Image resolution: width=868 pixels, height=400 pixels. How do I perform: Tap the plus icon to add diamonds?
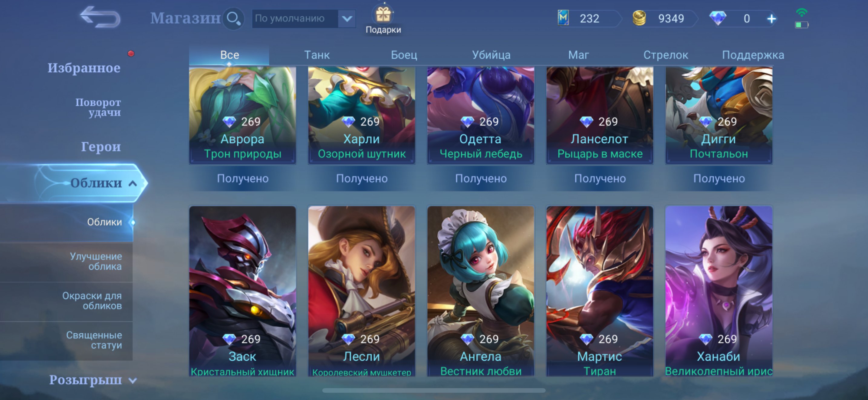point(771,18)
